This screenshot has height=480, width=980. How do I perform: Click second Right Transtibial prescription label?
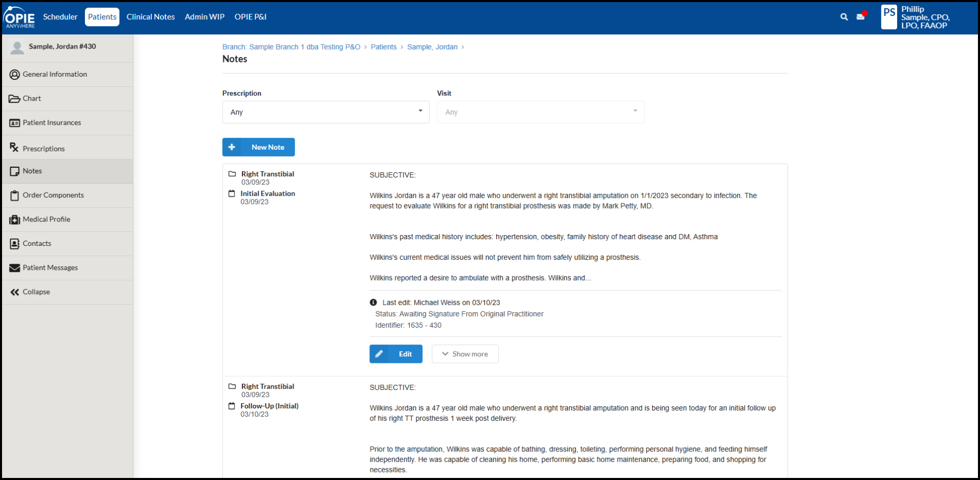tap(268, 386)
